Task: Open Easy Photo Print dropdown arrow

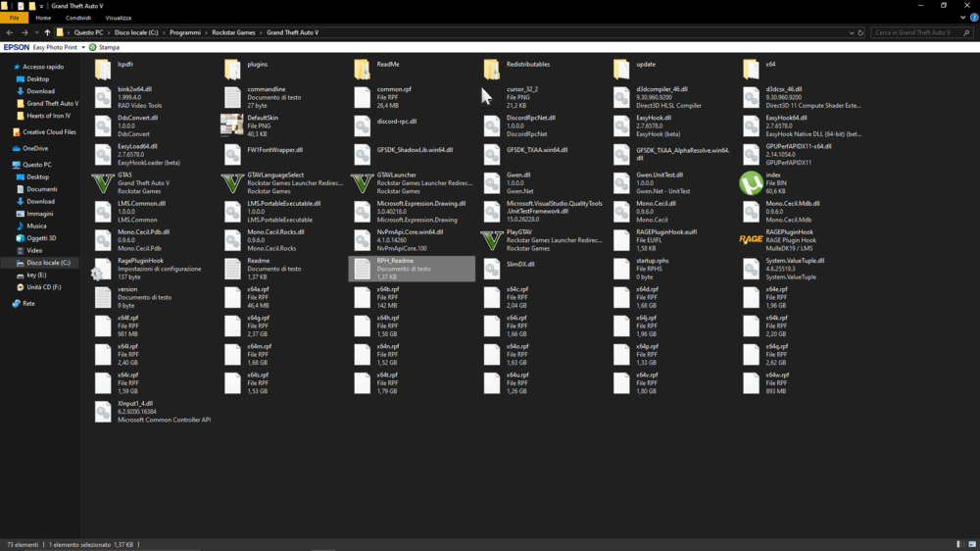Action: pos(83,47)
